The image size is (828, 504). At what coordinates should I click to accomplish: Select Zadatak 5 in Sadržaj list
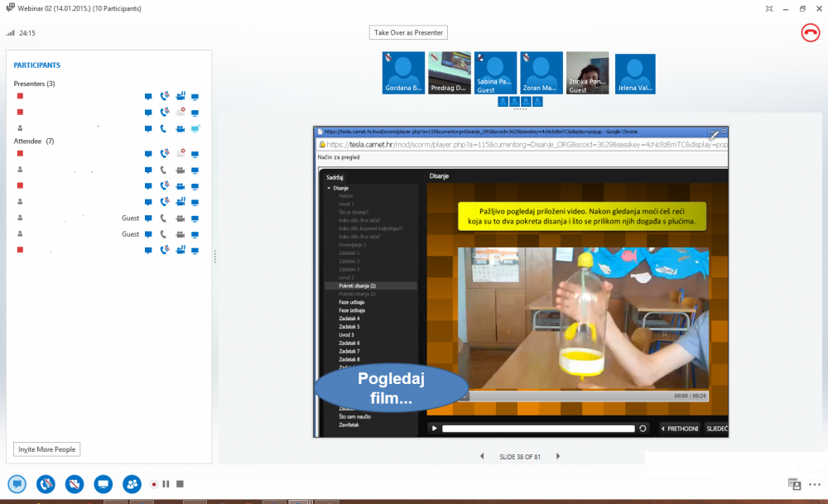pos(349,327)
